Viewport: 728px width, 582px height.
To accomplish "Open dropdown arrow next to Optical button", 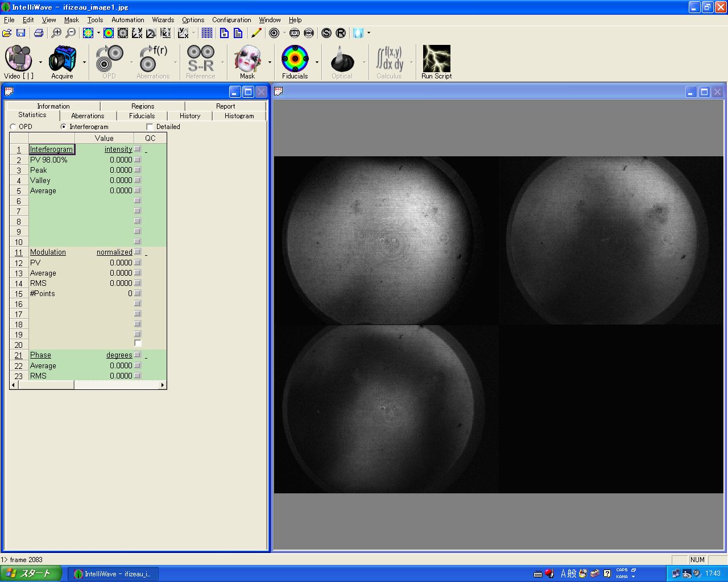I will pyautogui.click(x=364, y=62).
